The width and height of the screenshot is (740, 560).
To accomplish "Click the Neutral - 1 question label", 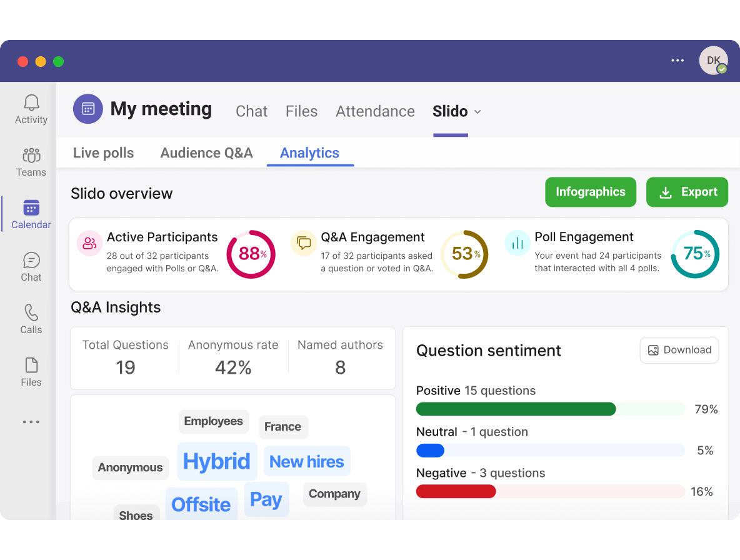I will (x=472, y=432).
